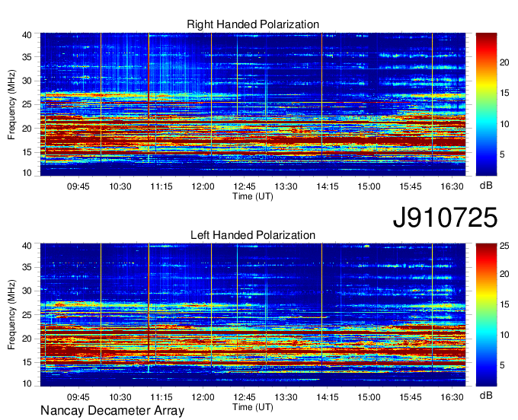Click the 35 MHz tick of the Right Handed plot
518x420 pixels.
(x=27, y=57)
